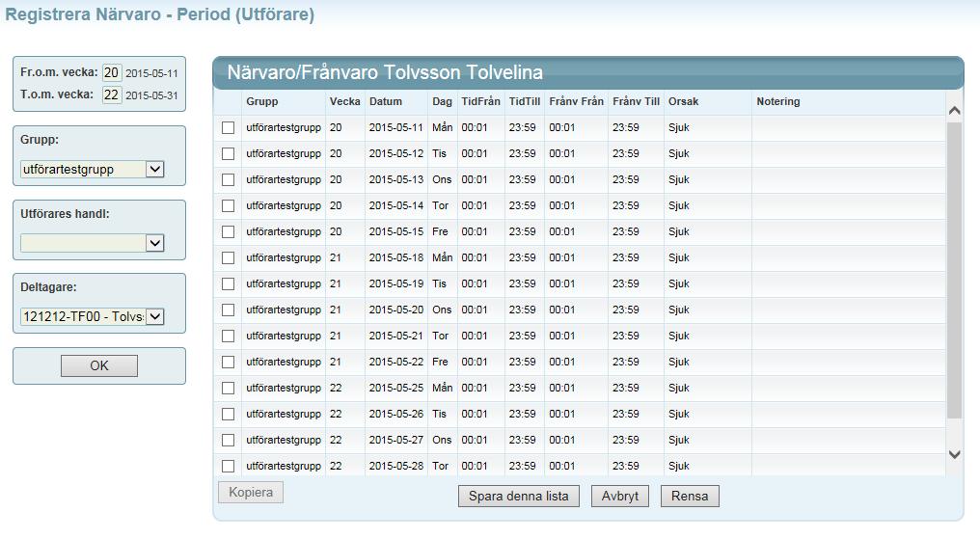The width and height of the screenshot is (980, 539).
Task: Click the Fr.o.m. vecka field with 20
Action: 112,72
